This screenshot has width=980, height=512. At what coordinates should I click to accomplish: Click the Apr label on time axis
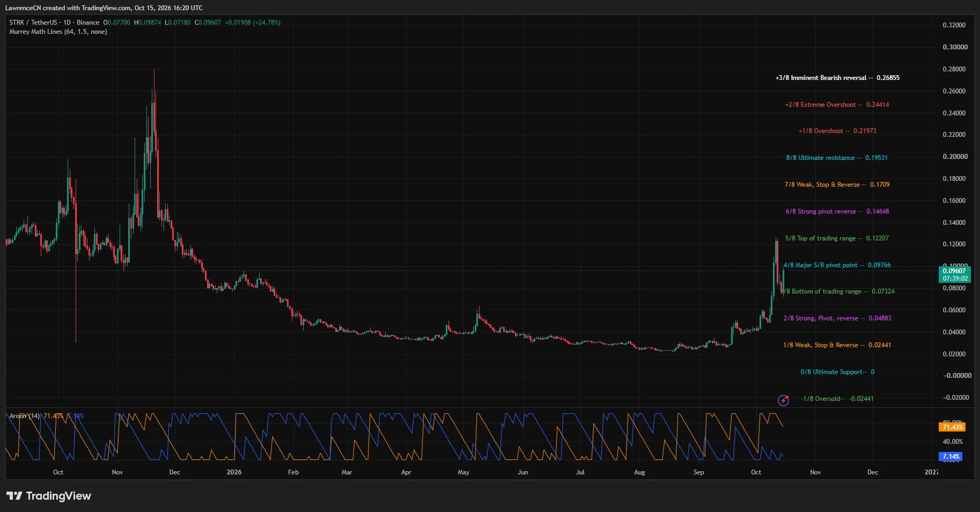click(x=406, y=472)
